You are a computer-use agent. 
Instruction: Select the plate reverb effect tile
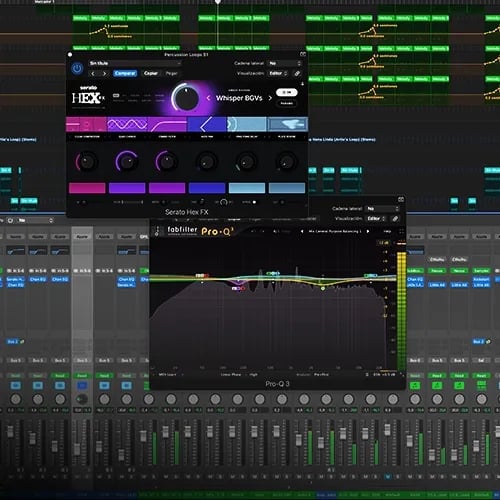287,124
